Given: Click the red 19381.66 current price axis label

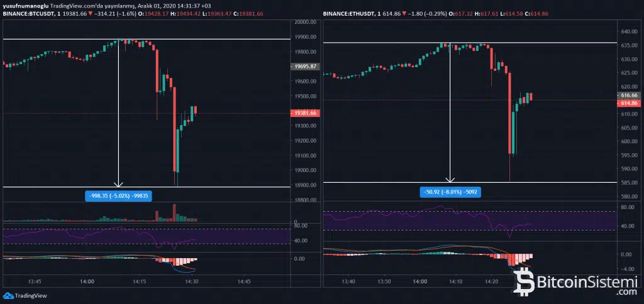Looking at the screenshot, I should tap(306, 113).
